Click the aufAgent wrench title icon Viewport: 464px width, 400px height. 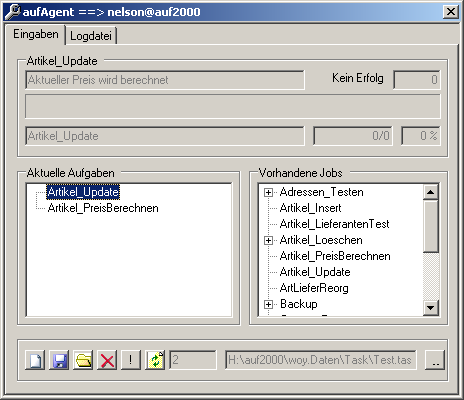pos(13,12)
